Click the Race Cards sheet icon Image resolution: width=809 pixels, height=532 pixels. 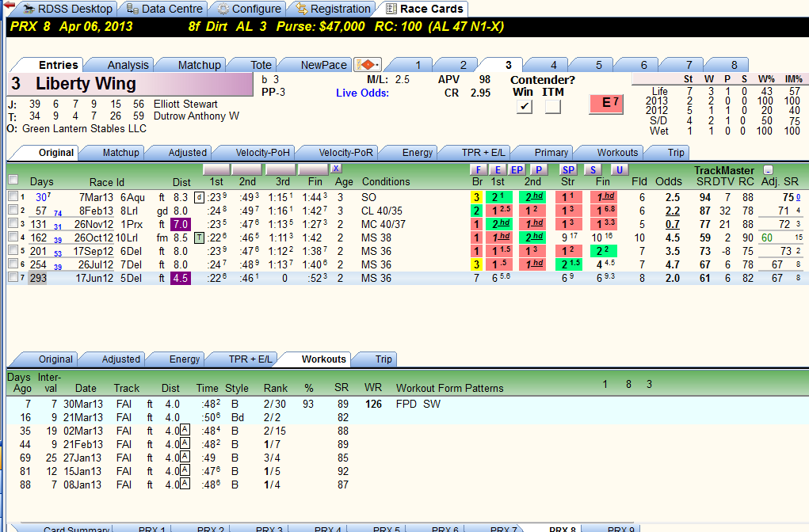pos(391,9)
